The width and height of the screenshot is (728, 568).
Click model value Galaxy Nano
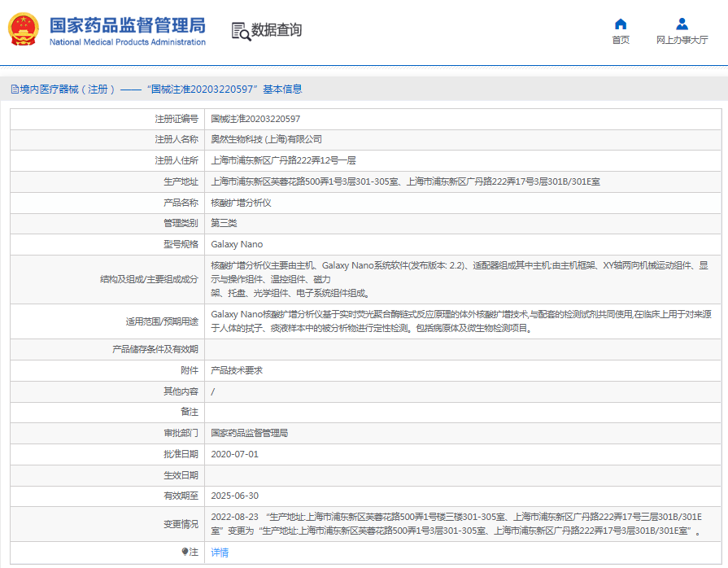[237, 244]
